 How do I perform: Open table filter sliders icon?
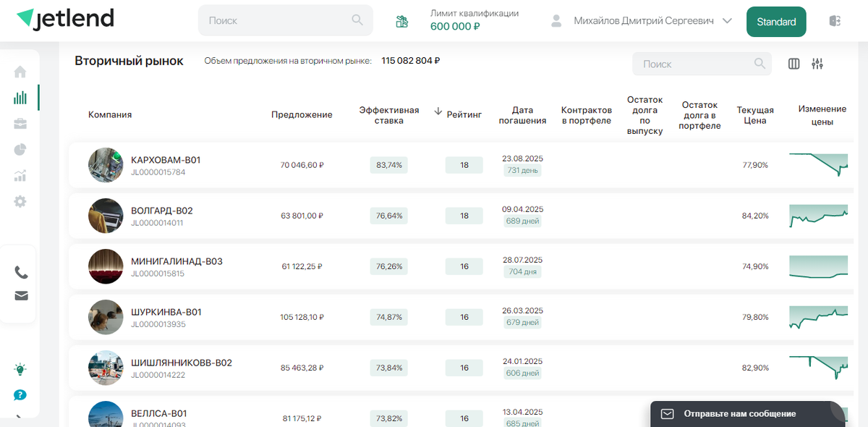point(817,64)
